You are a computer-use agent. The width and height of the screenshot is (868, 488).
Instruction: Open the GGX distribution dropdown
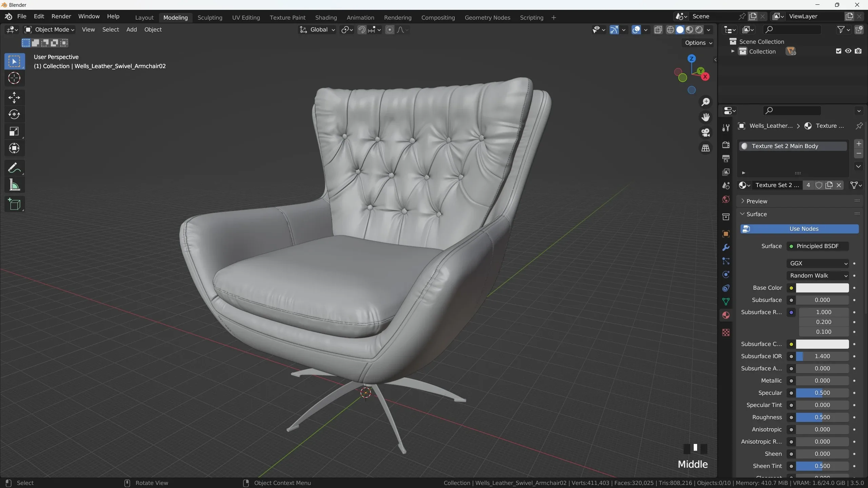coord(817,263)
